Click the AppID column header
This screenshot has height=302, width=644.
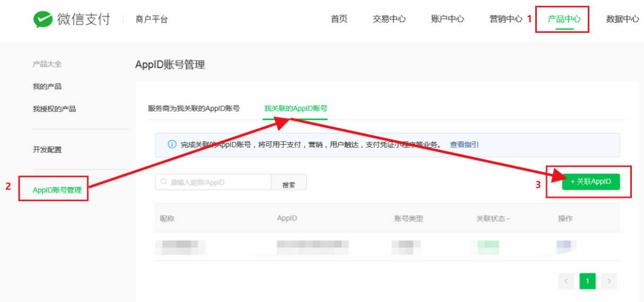click(287, 219)
